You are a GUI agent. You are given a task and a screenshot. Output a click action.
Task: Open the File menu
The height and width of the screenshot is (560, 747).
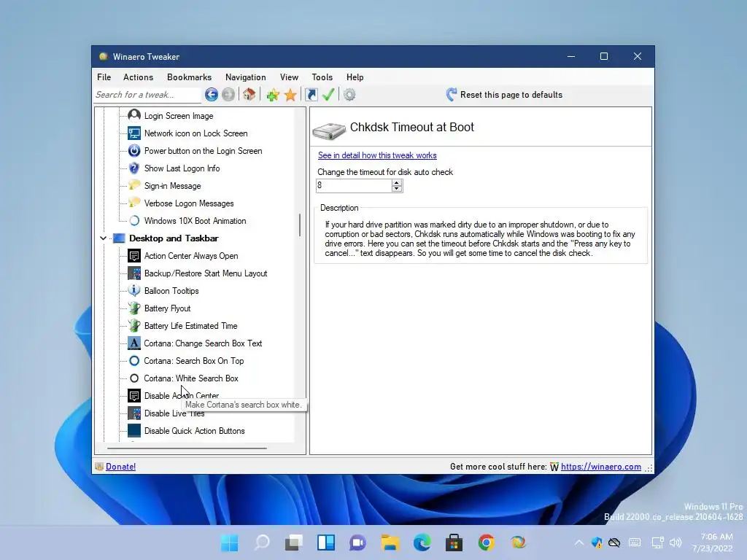[x=104, y=77]
